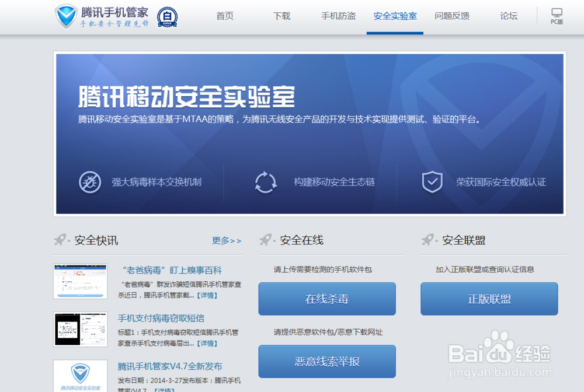The height and width of the screenshot is (392, 584).
Task: Open the 问题反馈 section
Action: point(451,16)
